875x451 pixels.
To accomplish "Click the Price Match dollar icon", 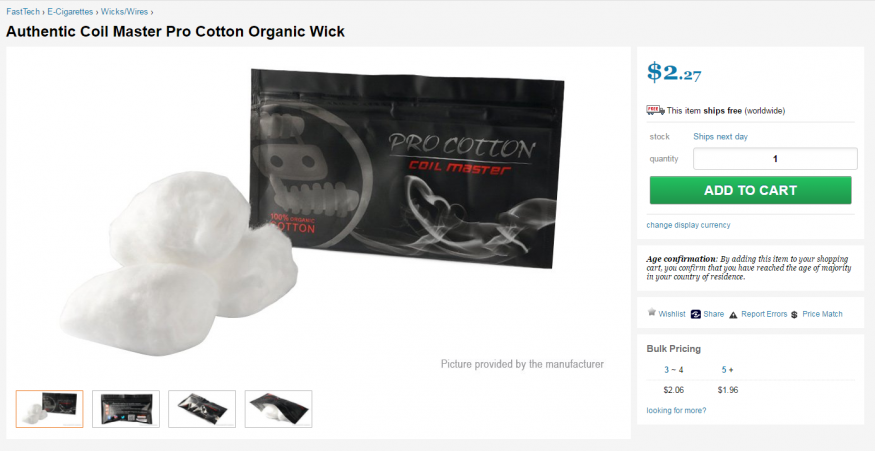I will point(794,315).
